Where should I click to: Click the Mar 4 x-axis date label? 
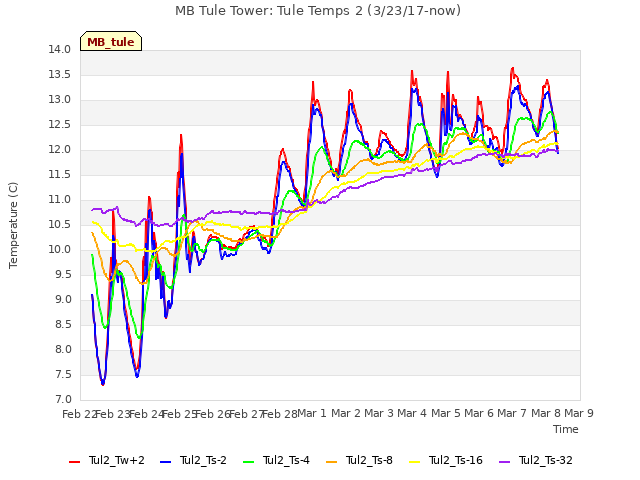412,413
